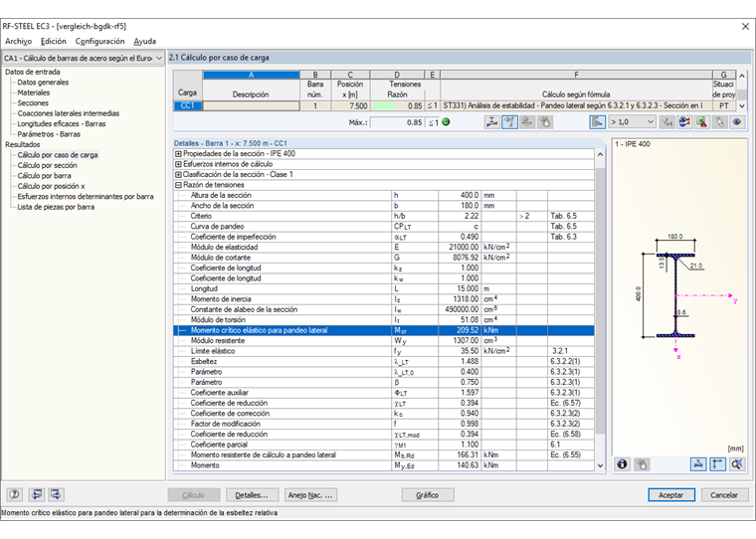Click the third greyed icon in results toolbar
The image size is (756, 539).
pos(527,122)
